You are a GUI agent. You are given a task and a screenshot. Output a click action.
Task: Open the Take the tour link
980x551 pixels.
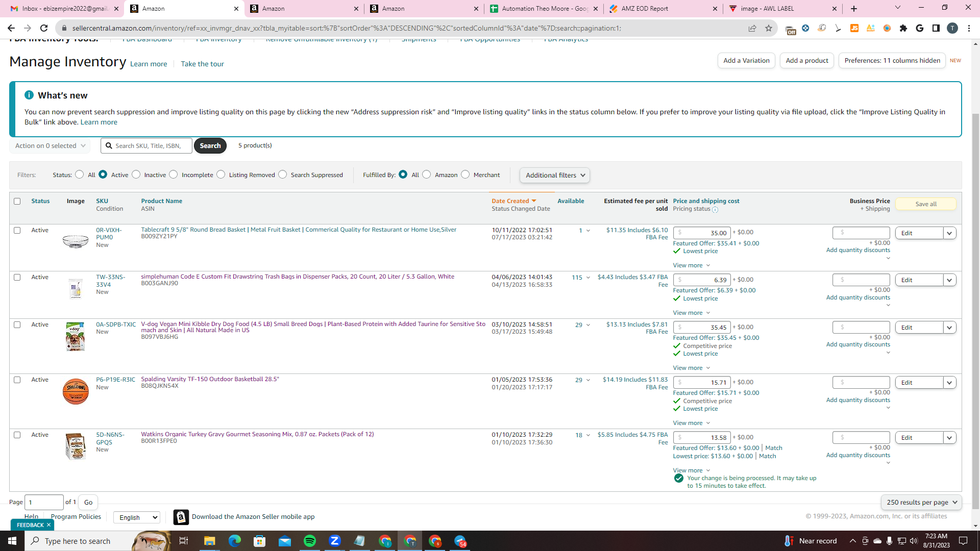click(x=202, y=64)
